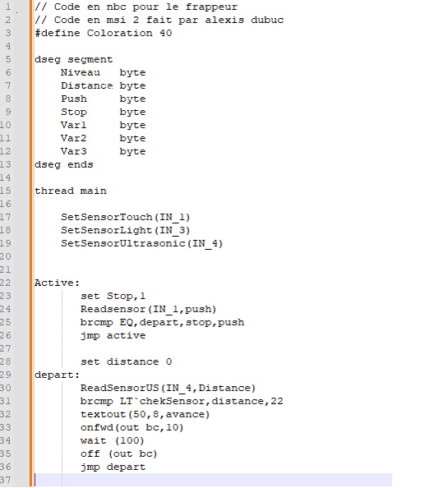Click the 'dseg segment' line
The image size is (448, 488).
pyautogui.click(x=73, y=59)
